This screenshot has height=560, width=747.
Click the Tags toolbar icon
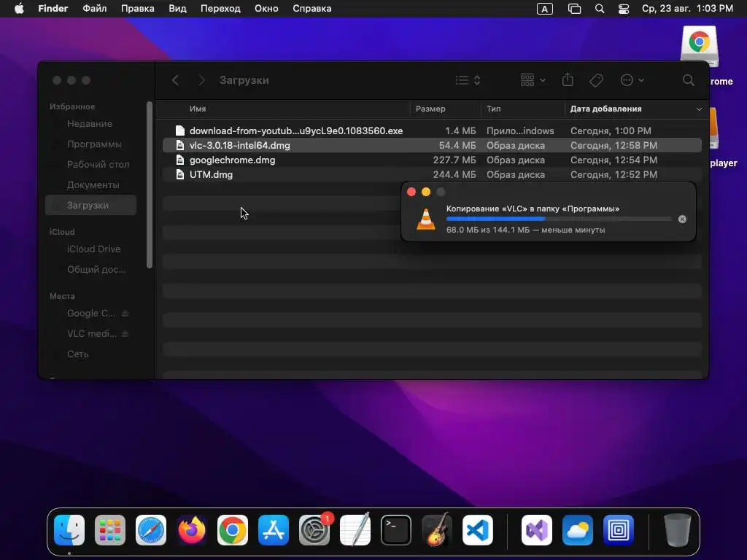[597, 80]
